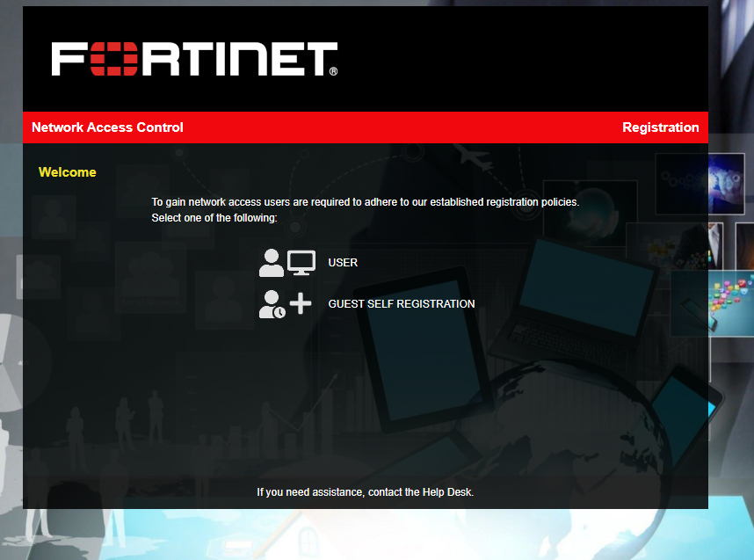Select the guest person with plus icon
The image size is (754, 560).
[285, 304]
